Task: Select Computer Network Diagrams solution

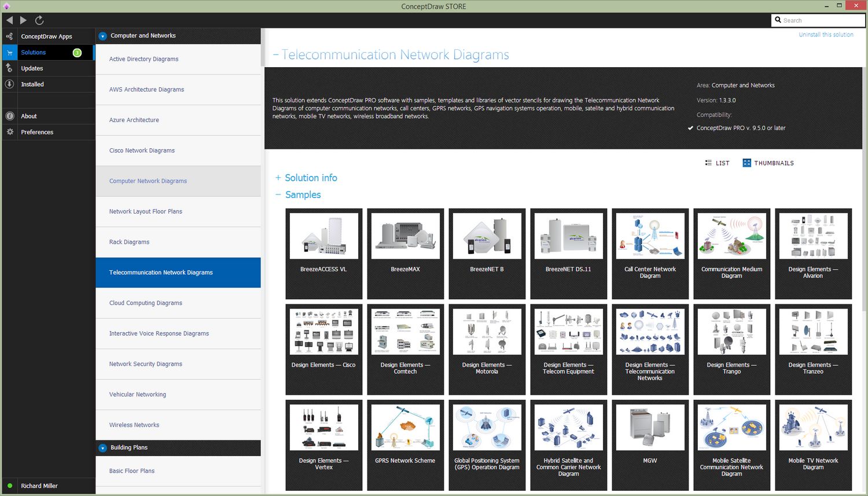Action: pos(178,181)
